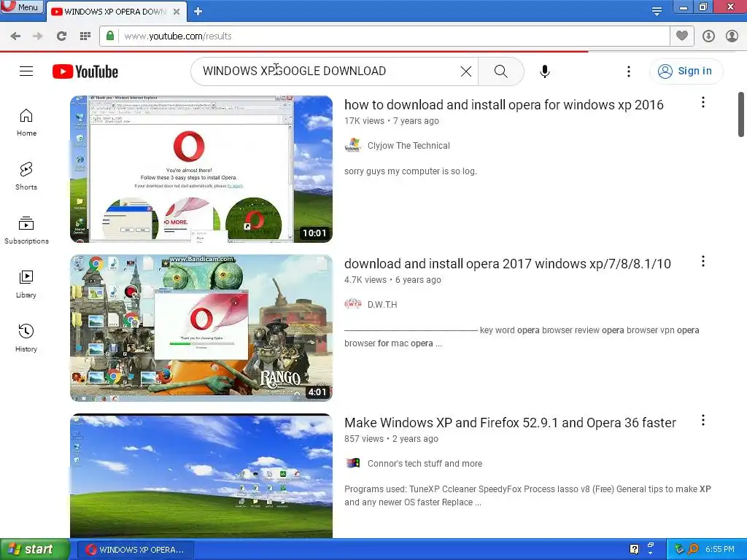The height and width of the screenshot is (560, 747).
Task: Visit Clyjow The Technical channel name
Action: coord(409,146)
